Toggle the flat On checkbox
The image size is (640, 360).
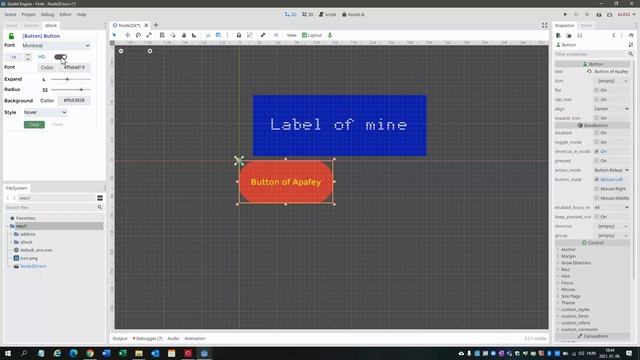597,90
